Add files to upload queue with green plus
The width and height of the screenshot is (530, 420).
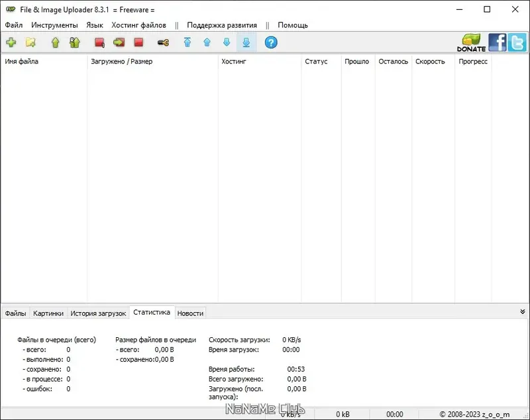tap(11, 42)
